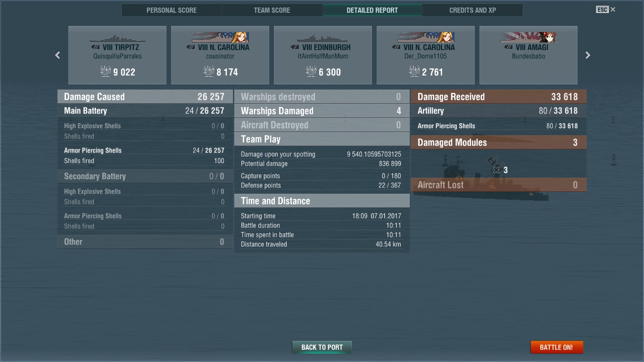The height and width of the screenshot is (362, 644).
Task: Switch to Personal Score tab
Action: 172,10
